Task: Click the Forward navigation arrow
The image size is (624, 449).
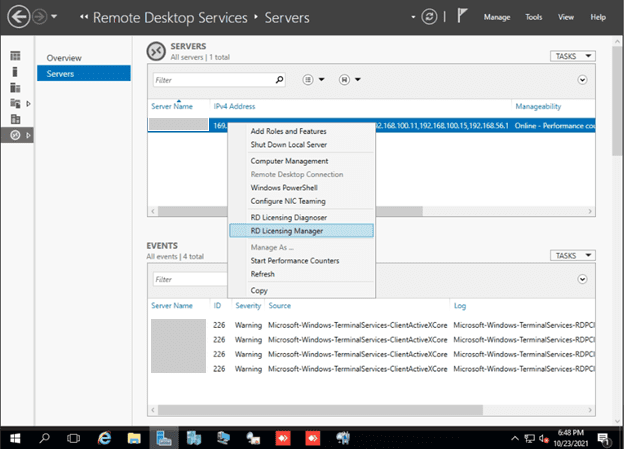Action: [39, 17]
